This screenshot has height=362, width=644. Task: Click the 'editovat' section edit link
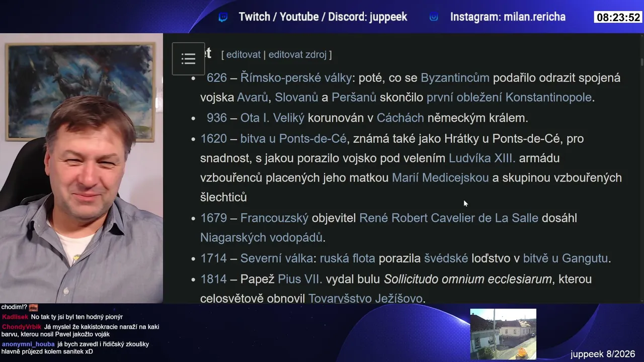244,55
